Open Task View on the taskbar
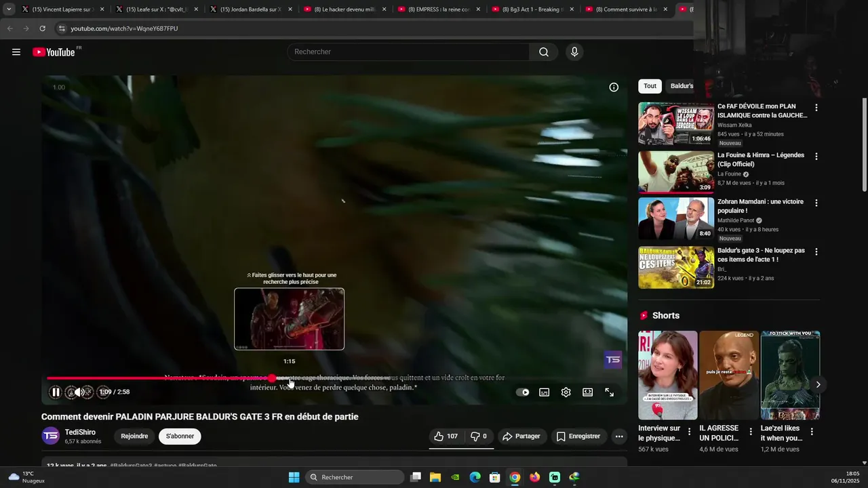868x488 pixels. tap(416, 477)
